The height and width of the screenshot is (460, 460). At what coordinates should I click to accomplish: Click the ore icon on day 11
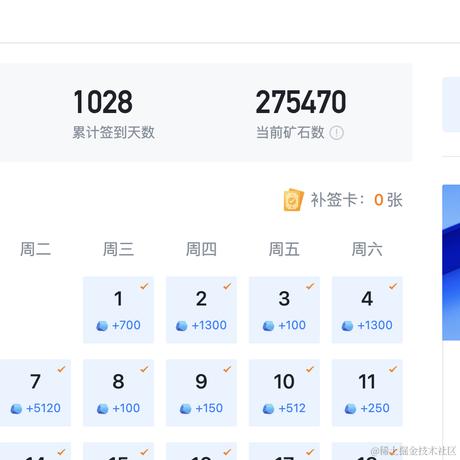(350, 409)
